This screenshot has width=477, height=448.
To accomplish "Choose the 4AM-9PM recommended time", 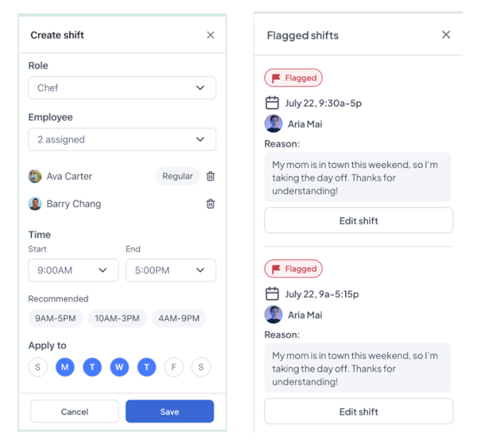I will [179, 318].
